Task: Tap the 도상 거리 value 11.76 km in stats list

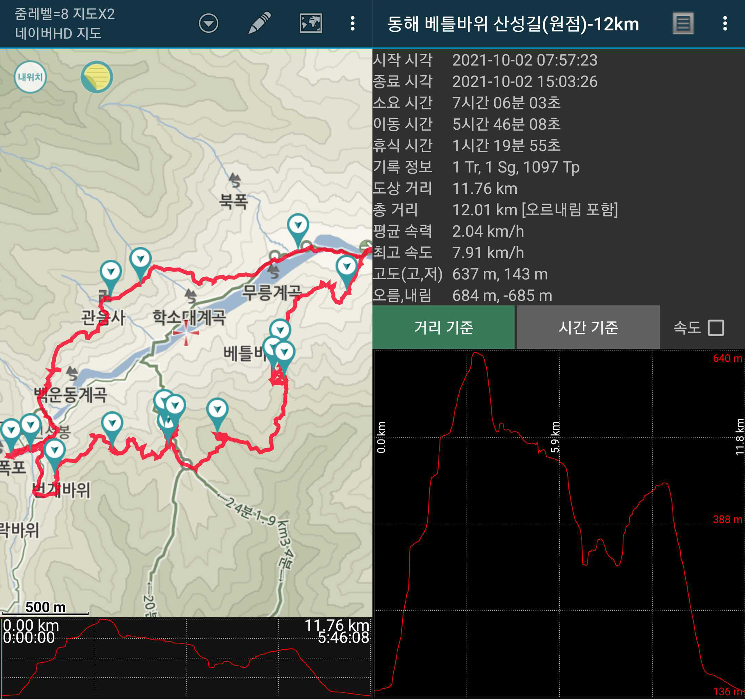Action: click(485, 188)
